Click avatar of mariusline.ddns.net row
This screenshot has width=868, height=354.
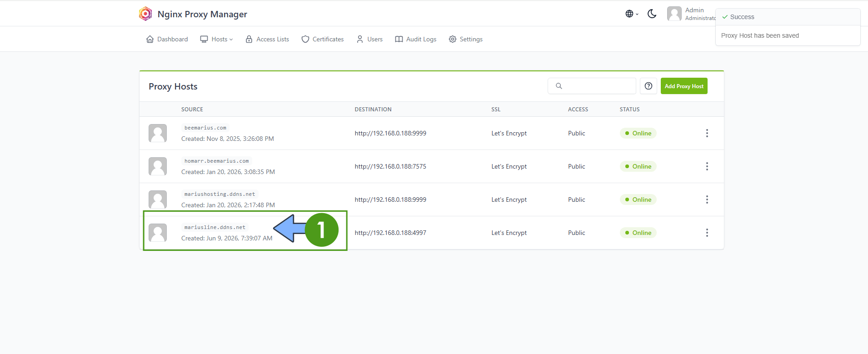pyautogui.click(x=158, y=233)
